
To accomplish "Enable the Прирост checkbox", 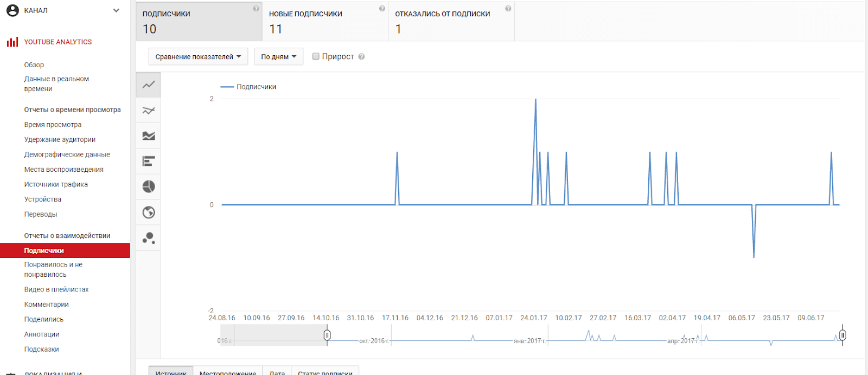I will [x=316, y=56].
